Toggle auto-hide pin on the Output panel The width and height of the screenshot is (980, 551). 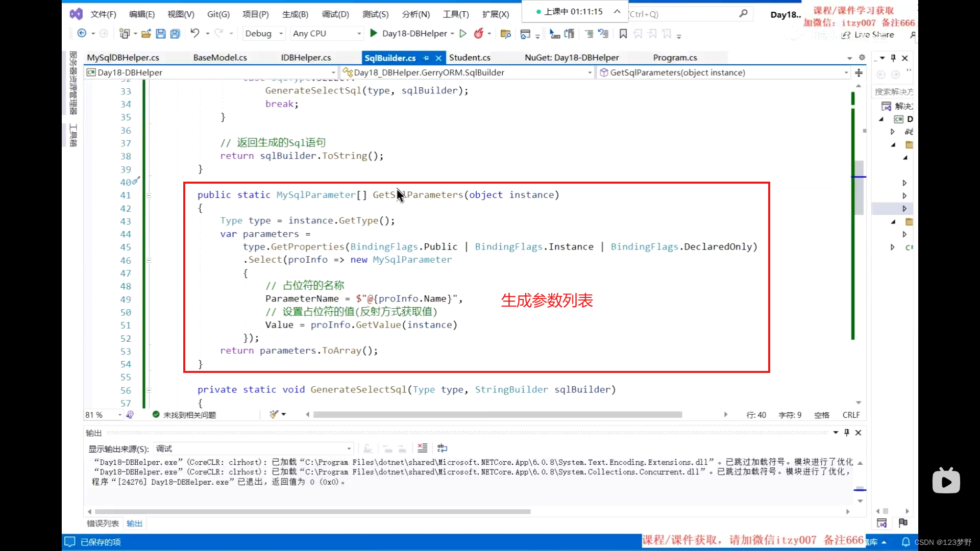click(x=847, y=433)
